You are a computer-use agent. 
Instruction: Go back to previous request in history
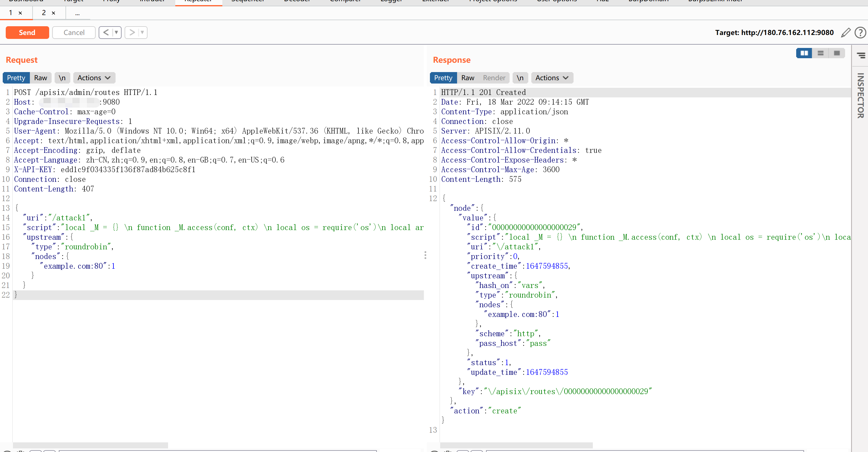pyautogui.click(x=106, y=32)
